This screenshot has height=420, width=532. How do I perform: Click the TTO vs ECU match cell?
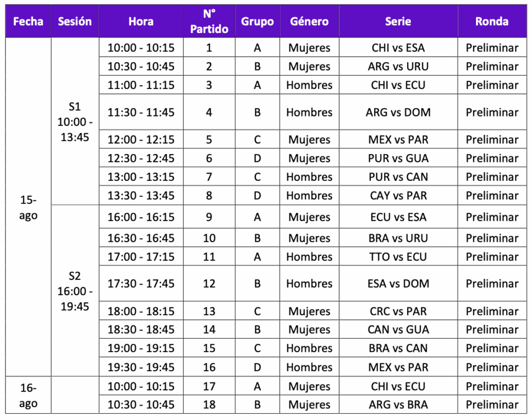398,257
